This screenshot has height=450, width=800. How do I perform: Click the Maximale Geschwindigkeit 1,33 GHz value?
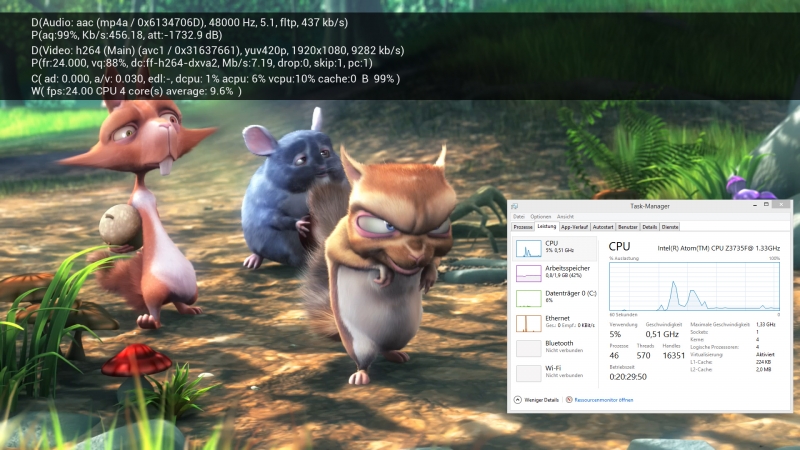(x=765, y=324)
